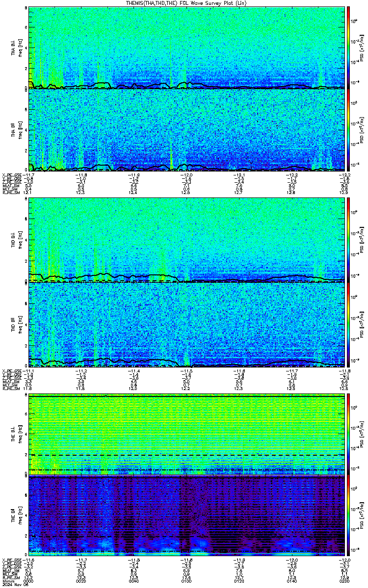Click the PSD units label beside THE B-parallel color bar
This screenshot has width=368, height=588.
tap(362, 515)
